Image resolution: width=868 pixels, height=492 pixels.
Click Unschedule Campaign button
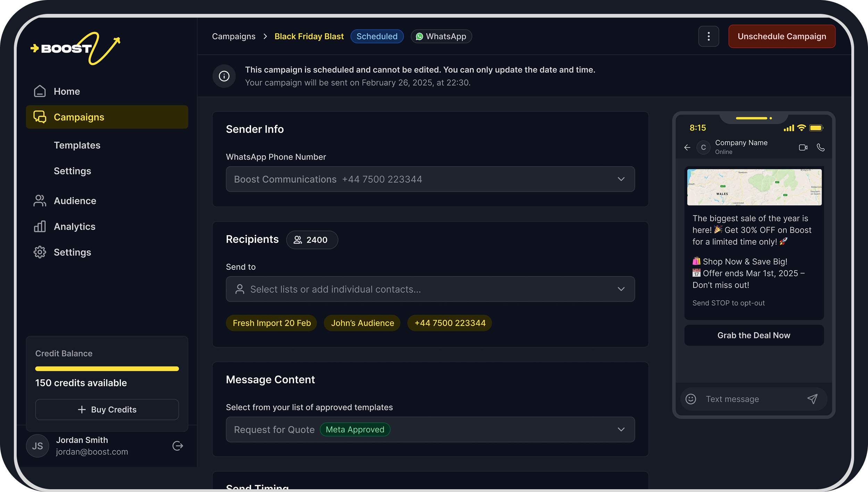pyautogui.click(x=782, y=36)
